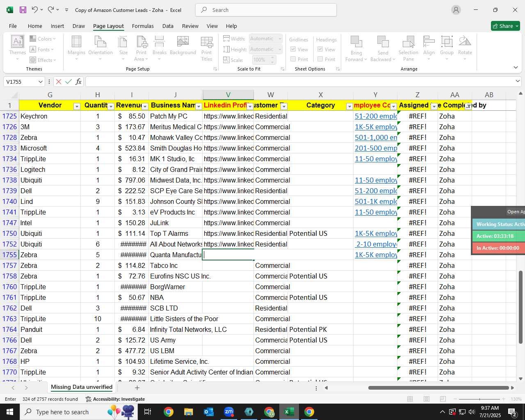Open the Category column filter dropdown
Viewport: 525px width, 420px height.
(x=349, y=107)
